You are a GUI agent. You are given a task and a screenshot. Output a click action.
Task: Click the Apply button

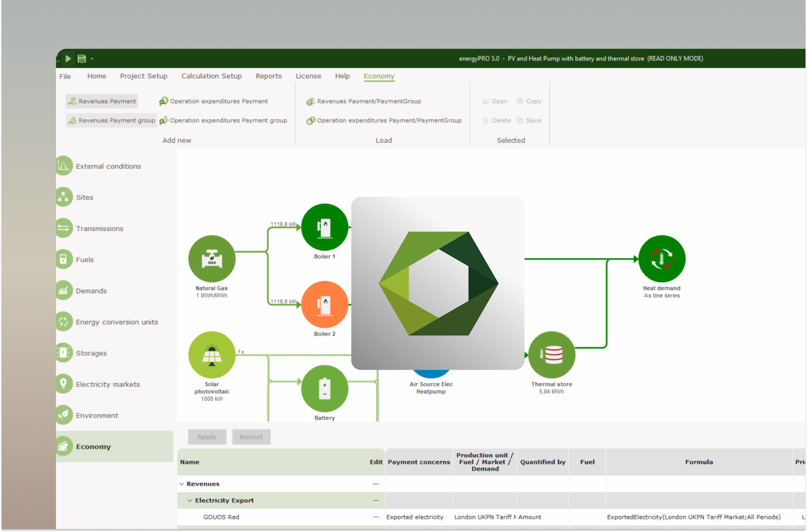pos(207,437)
